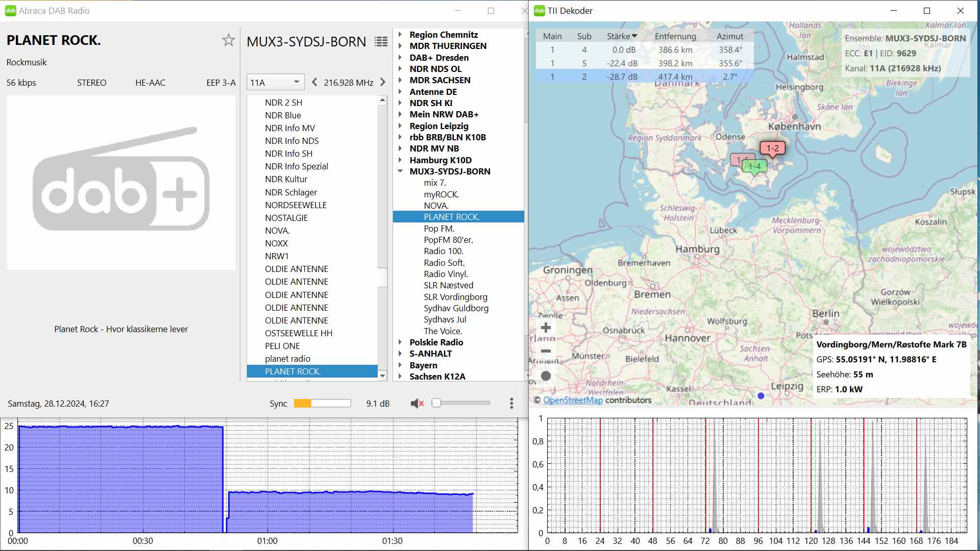
Task: Collapse the MUX3-SYDSJ-BORN ensemble tree
Action: pos(400,171)
